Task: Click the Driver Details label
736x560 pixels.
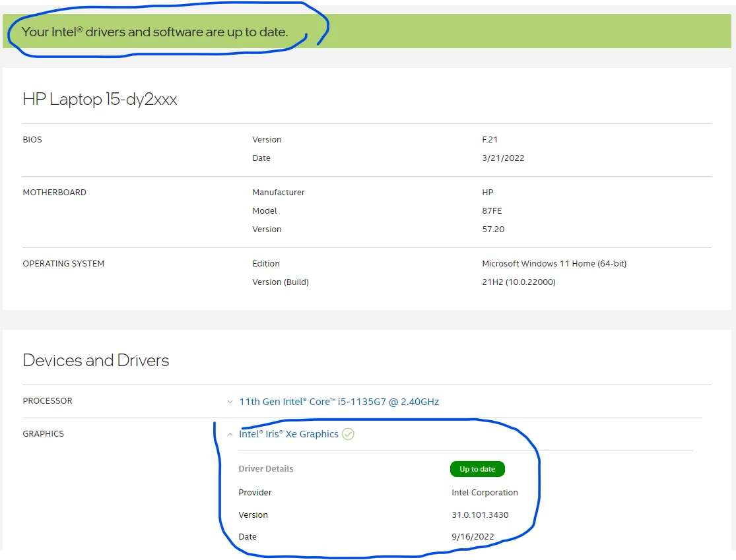Action: (265, 468)
